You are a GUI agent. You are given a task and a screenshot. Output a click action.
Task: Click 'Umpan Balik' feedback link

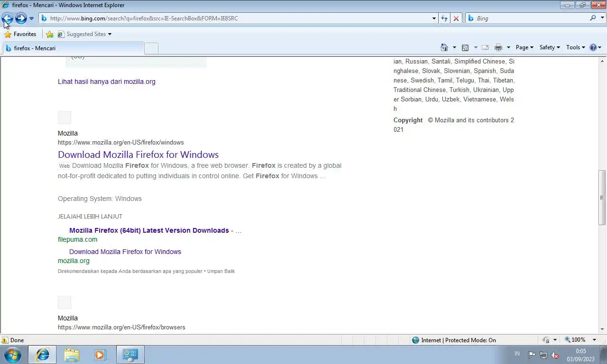click(221, 271)
